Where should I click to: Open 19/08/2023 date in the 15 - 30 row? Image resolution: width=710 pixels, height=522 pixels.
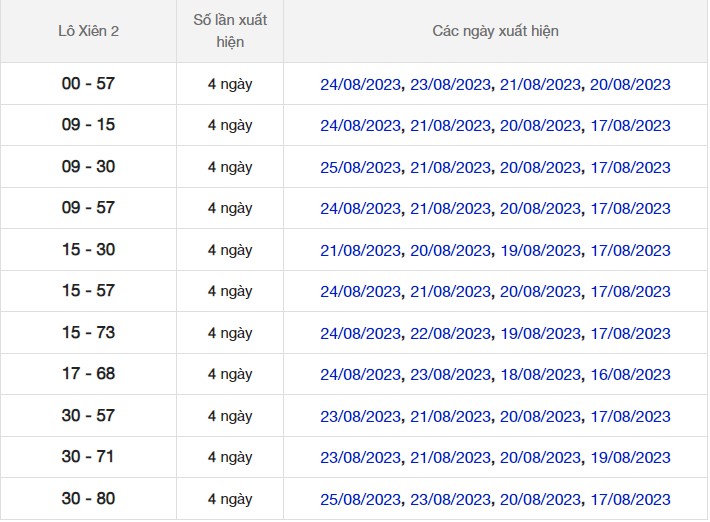coord(540,251)
